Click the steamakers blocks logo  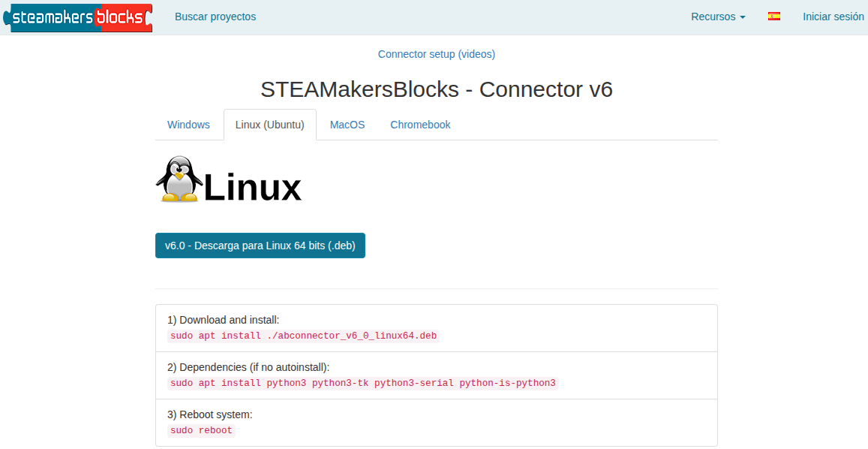tap(78, 17)
